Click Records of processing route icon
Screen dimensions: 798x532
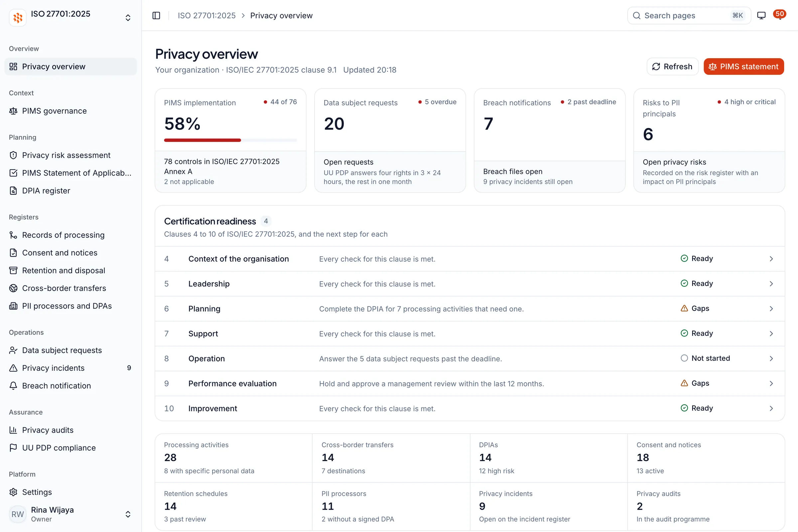(x=13, y=235)
